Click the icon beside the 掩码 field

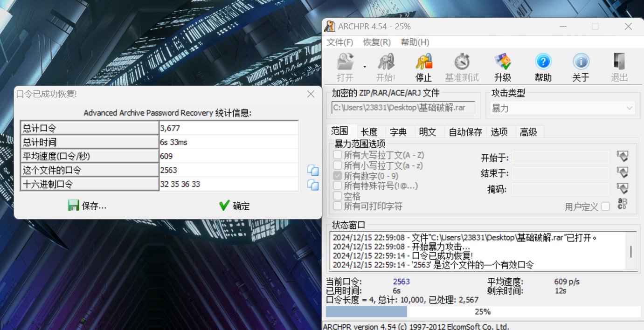click(x=623, y=189)
